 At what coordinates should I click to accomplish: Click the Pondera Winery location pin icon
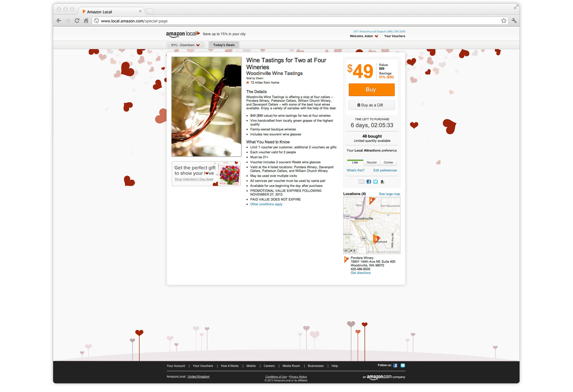[346, 259]
